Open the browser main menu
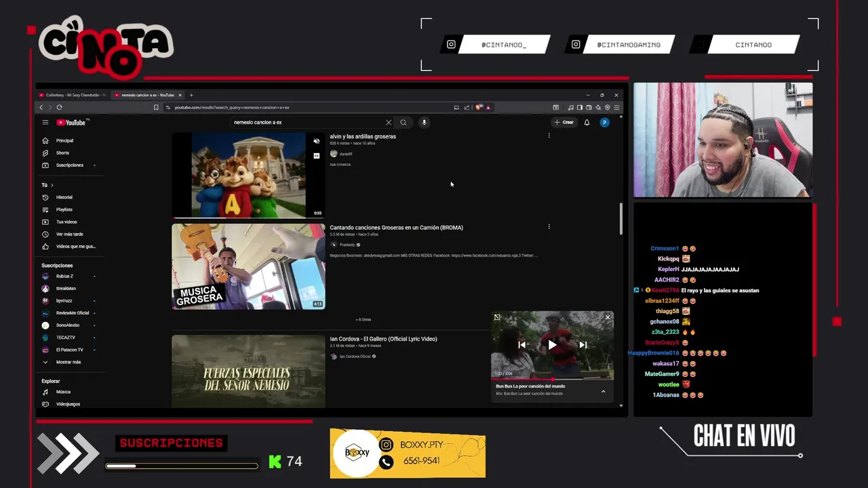Viewport: 868px width, 488px height. click(x=616, y=107)
